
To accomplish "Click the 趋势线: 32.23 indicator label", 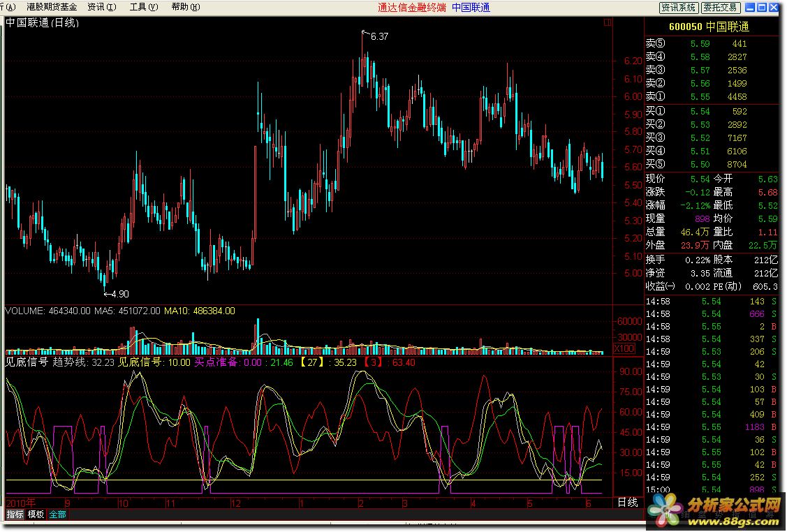I will tap(83, 362).
